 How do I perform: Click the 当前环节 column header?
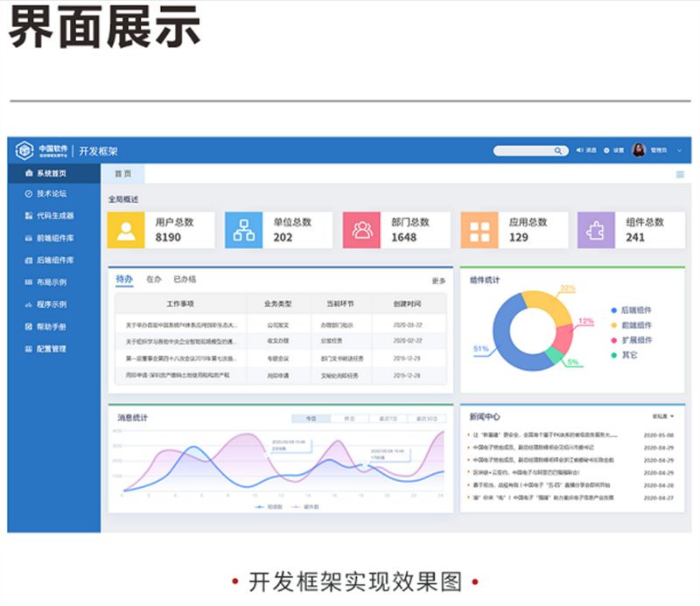point(340,304)
